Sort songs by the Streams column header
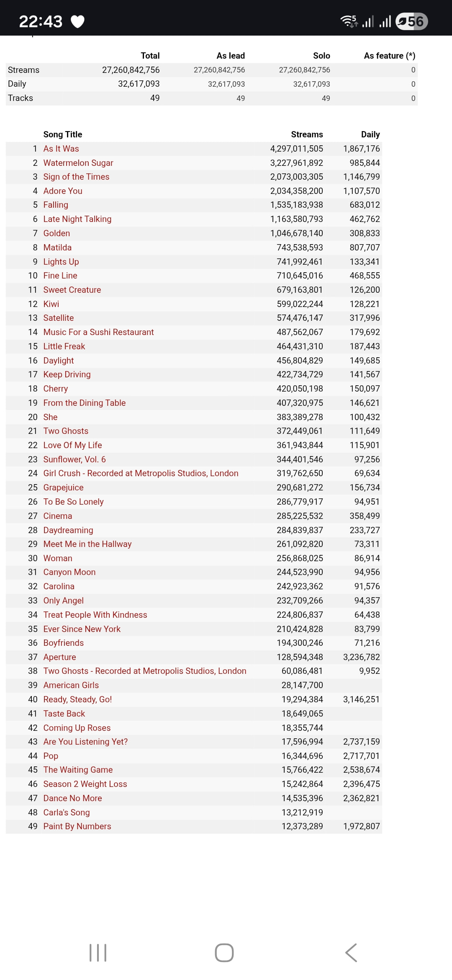This screenshot has height=980, width=452. click(x=307, y=134)
